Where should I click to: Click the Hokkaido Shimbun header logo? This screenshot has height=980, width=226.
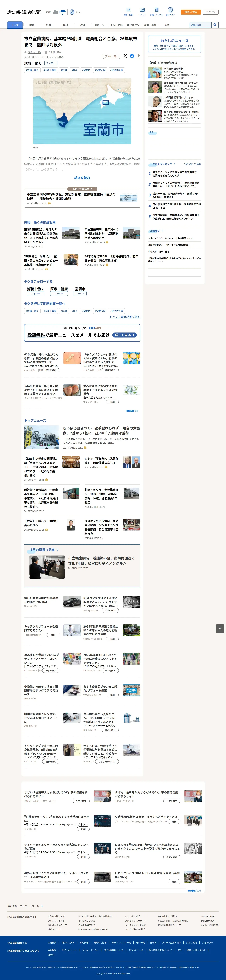tap(24, 12)
